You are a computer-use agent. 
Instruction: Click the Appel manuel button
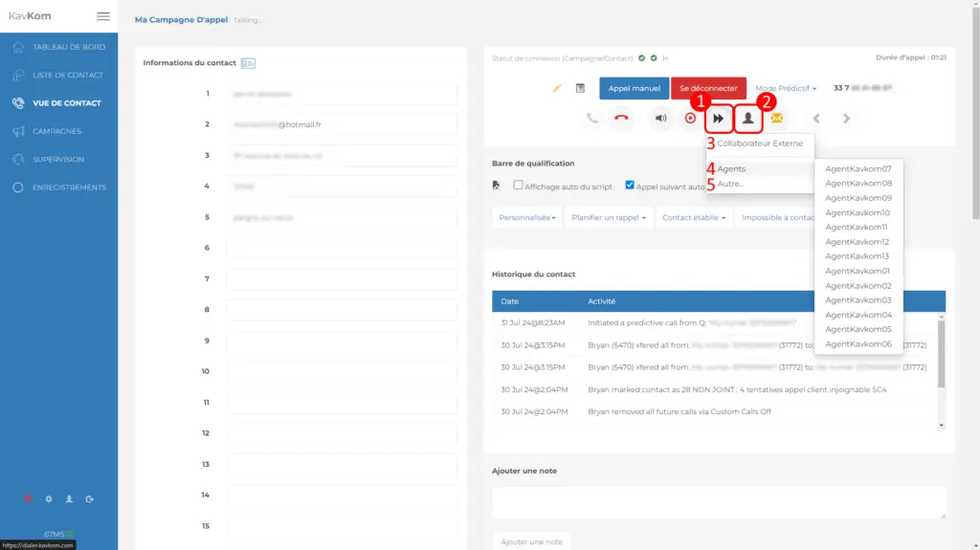pyautogui.click(x=634, y=89)
